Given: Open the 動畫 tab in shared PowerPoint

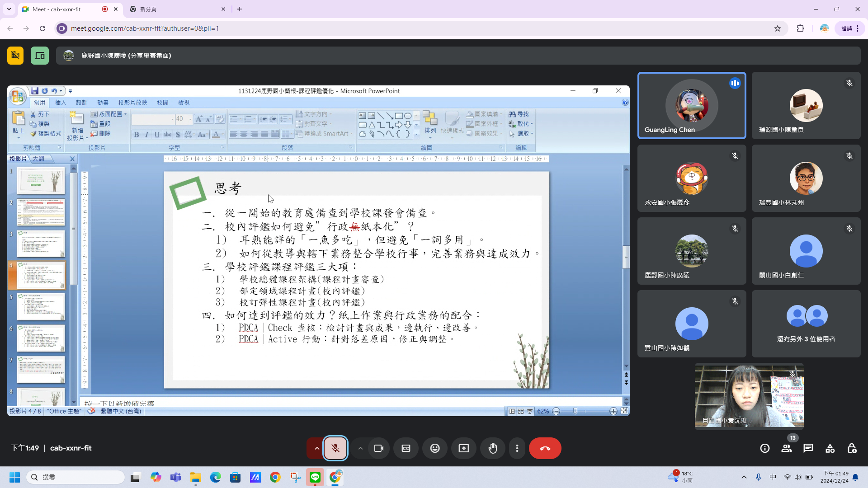Looking at the screenshot, I should [103, 103].
